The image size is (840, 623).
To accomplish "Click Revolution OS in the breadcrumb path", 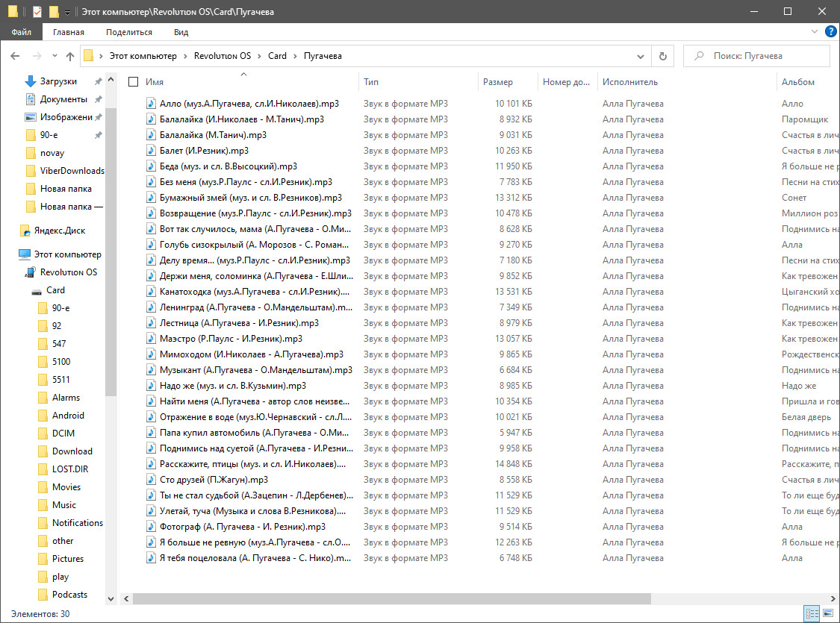I will click(x=222, y=56).
